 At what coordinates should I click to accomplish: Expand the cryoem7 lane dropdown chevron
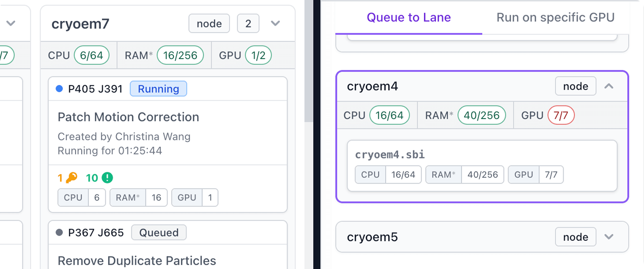pos(275,23)
